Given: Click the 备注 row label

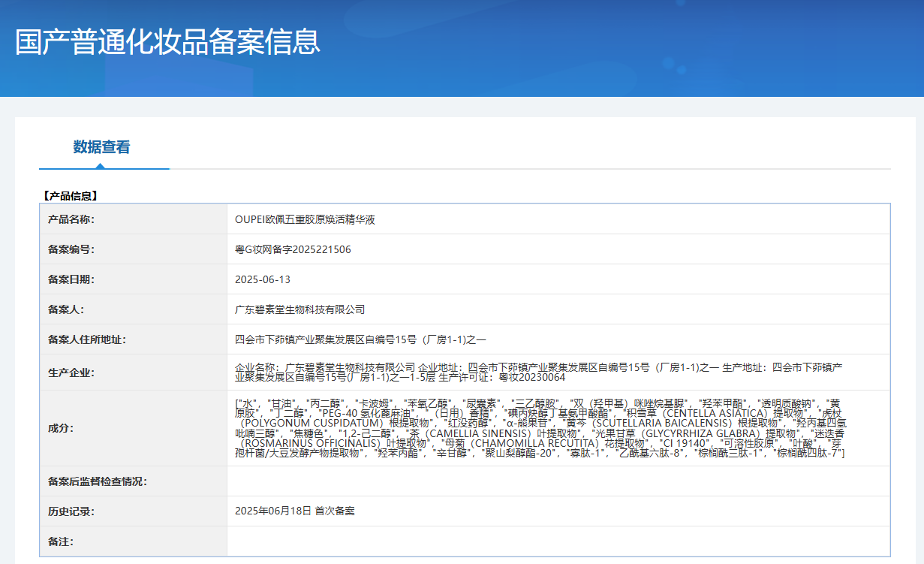Looking at the screenshot, I should pos(61,541).
